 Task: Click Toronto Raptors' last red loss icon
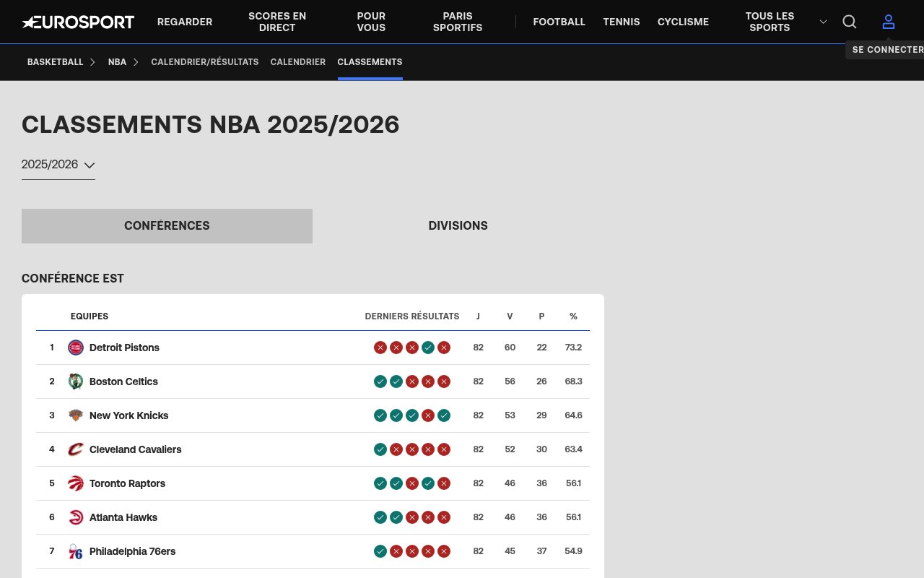click(444, 483)
